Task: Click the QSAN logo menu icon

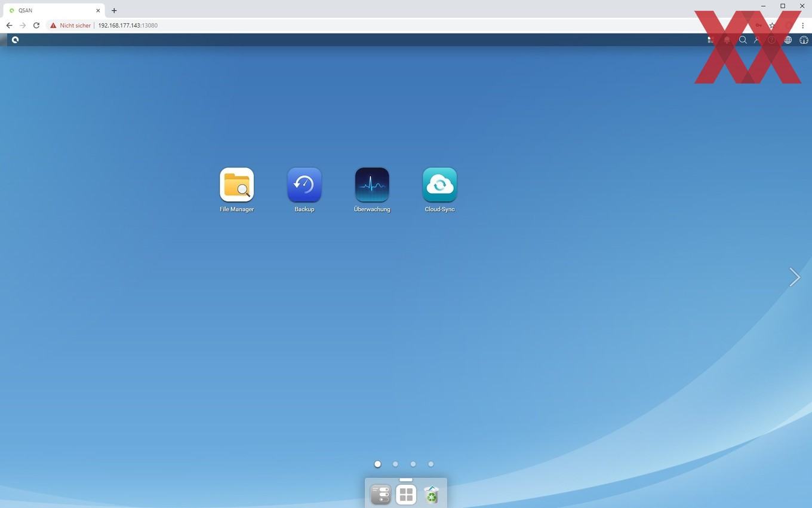Action: (15, 40)
